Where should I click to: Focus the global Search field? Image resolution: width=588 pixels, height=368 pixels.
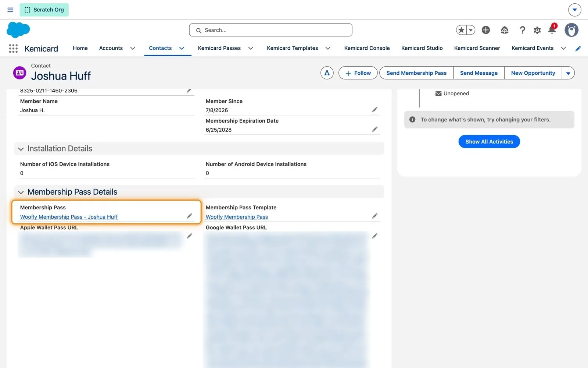(270, 30)
